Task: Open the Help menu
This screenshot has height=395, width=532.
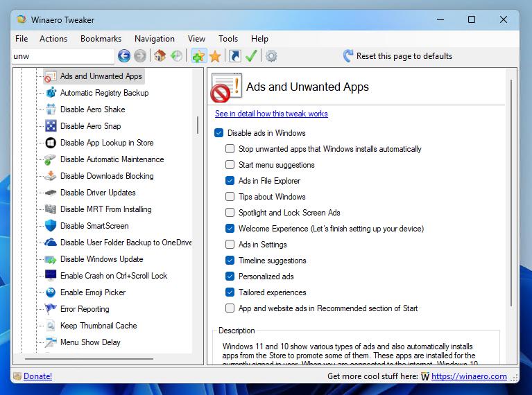Action: pos(259,39)
